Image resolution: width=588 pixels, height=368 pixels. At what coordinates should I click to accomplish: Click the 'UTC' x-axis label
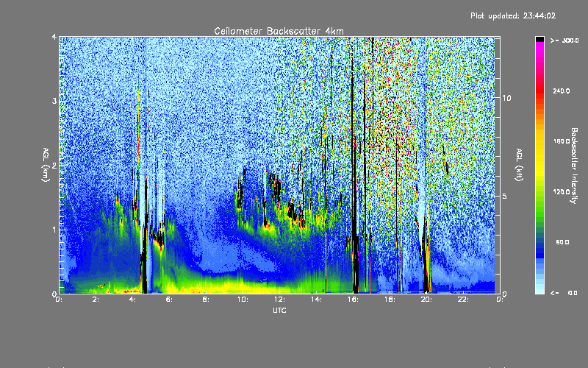coord(279,310)
